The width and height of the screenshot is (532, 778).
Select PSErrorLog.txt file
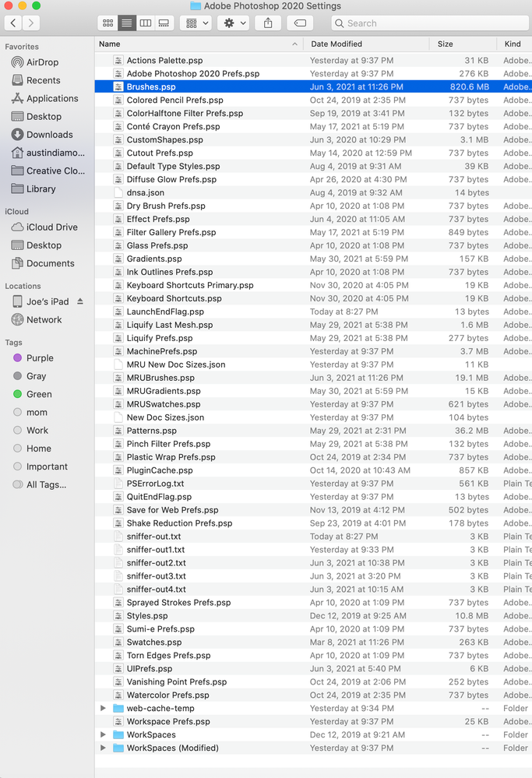click(313, 484)
